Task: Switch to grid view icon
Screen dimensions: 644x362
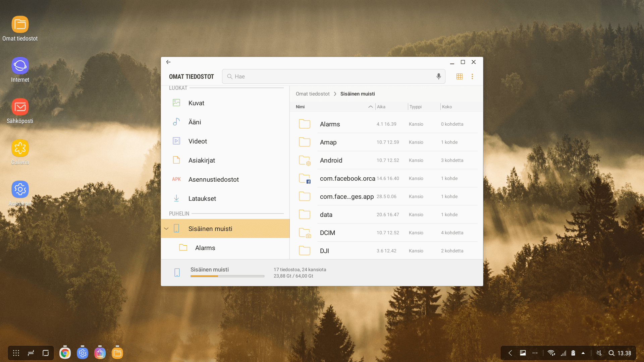Action: click(460, 76)
